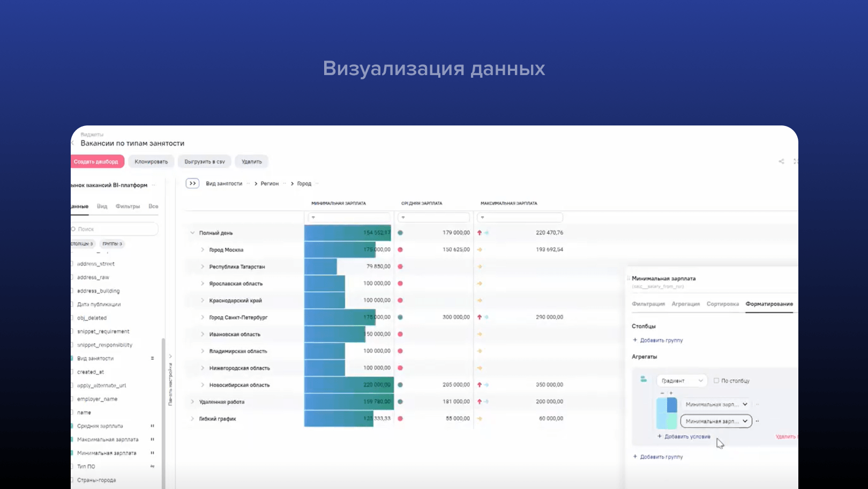This screenshot has width=868, height=489.
Task: Collapse the Полный день row
Action: coord(192,233)
